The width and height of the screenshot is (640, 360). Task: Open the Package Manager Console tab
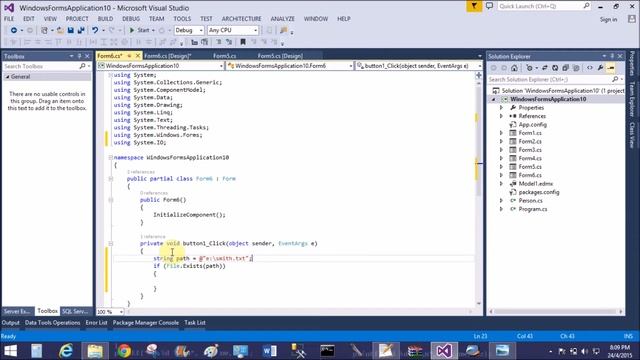(x=146, y=323)
